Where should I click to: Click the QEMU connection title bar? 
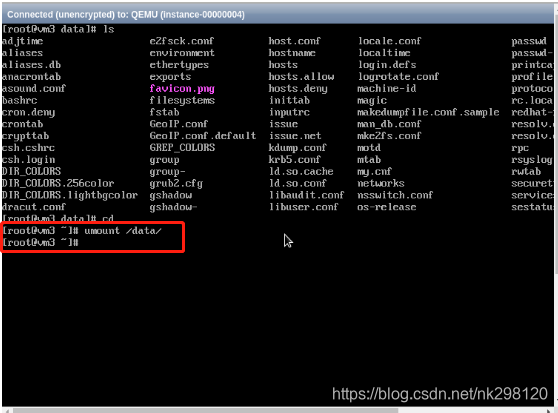(x=278, y=15)
